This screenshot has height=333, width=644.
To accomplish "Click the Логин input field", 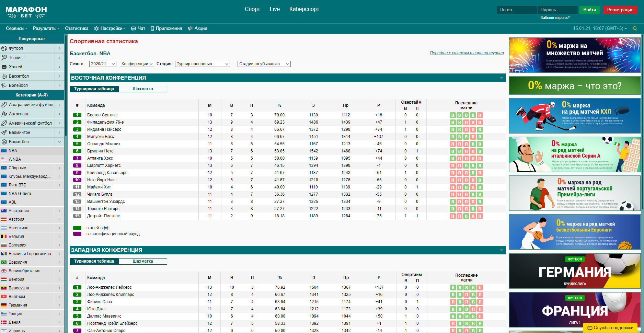I will point(517,10).
